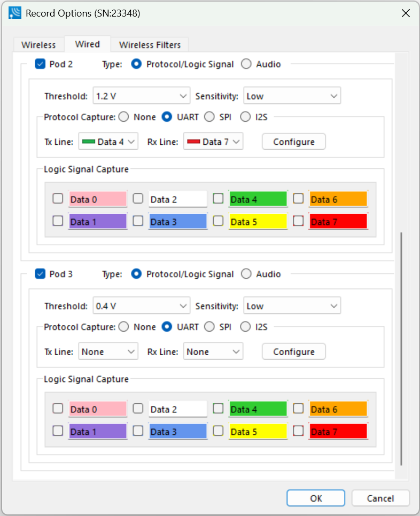This screenshot has width=420, height=516.
Task: Choose I2S protocol capture for Pod 3
Action: pyautogui.click(x=245, y=327)
